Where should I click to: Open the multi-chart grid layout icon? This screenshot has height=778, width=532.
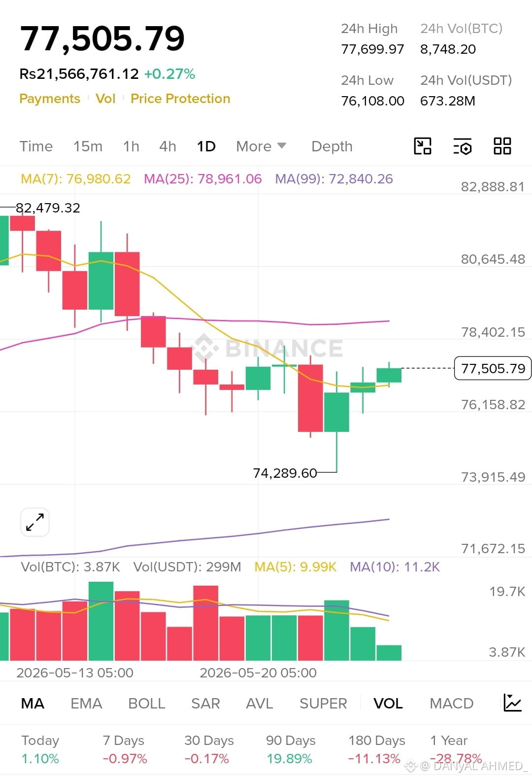(502, 146)
